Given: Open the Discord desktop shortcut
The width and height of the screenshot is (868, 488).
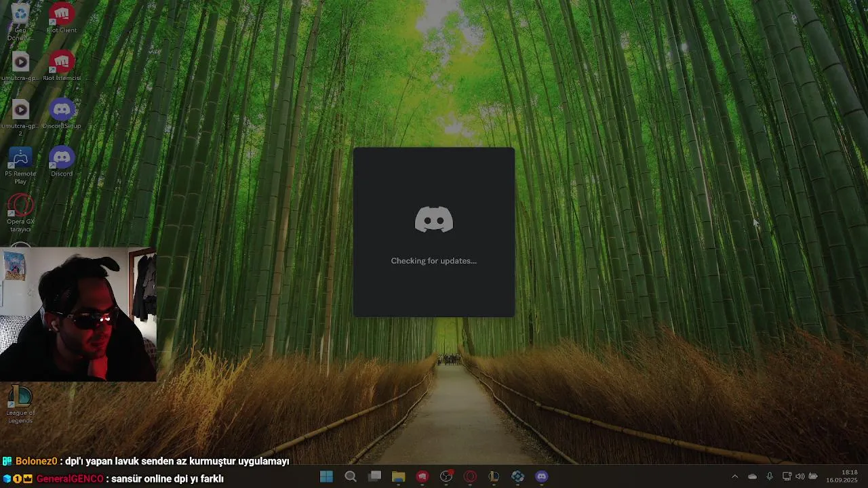Looking at the screenshot, I should [62, 161].
